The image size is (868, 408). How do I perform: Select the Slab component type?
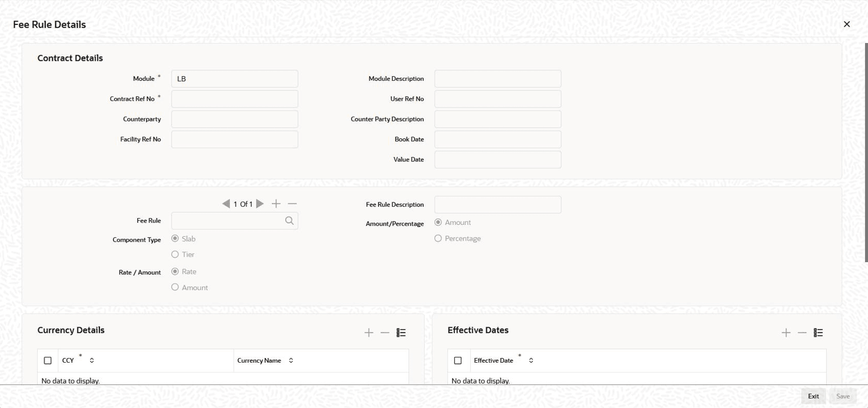pos(175,238)
